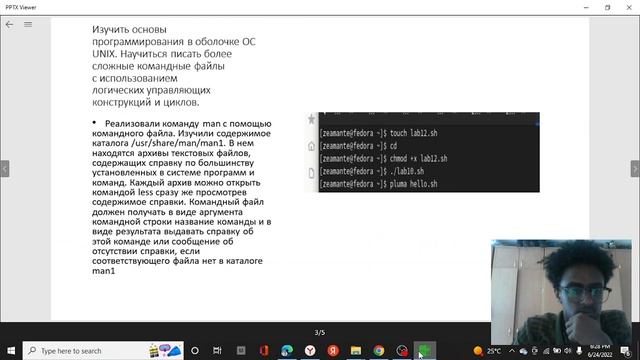The width and height of the screenshot is (640, 360).
Task: Open the hamburger menu in PPTX Viewer
Action: (x=28, y=24)
